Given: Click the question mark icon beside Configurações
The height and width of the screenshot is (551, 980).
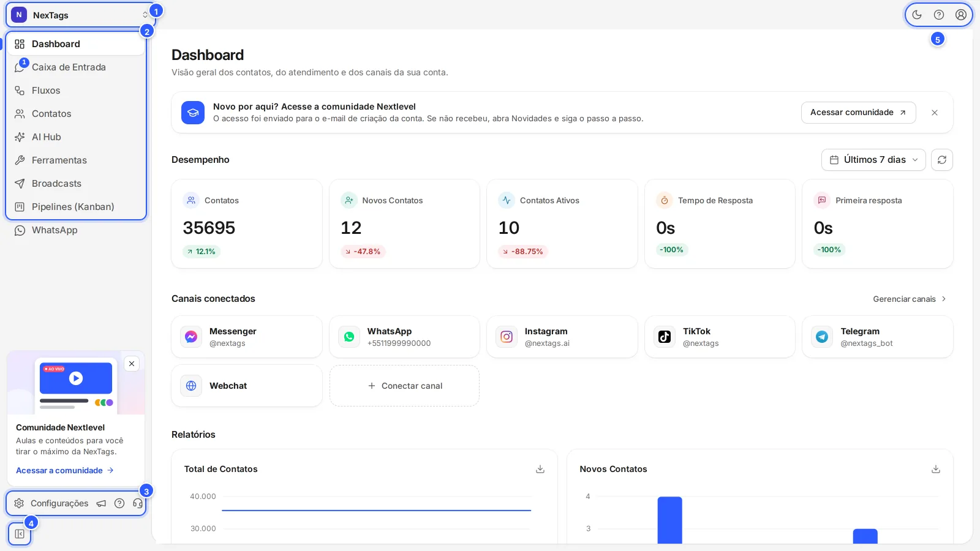Looking at the screenshot, I should click(119, 503).
